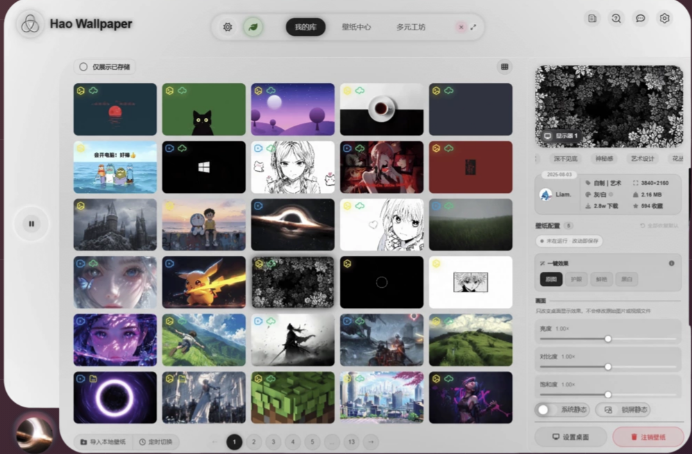Click the previous page arrow
Viewport: 692px width, 454px height.
click(215, 442)
